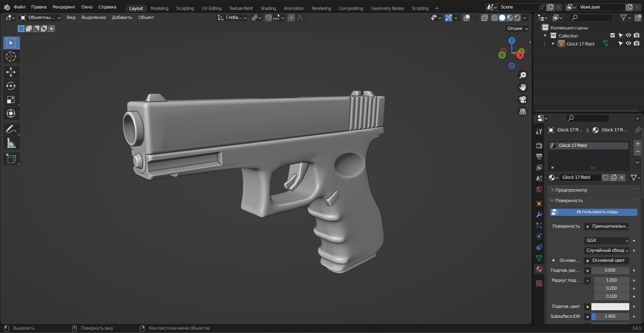Switch to camera view icon
Screen dimensions: 644x333
tap(523, 100)
